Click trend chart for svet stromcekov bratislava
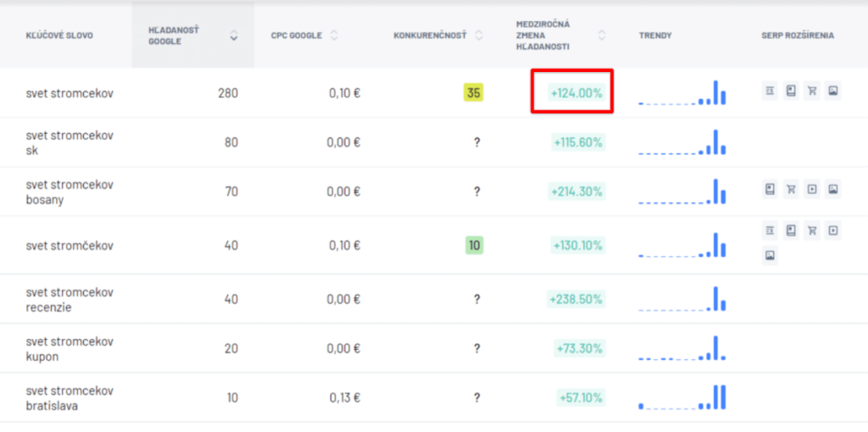The image size is (868, 432). point(682,397)
